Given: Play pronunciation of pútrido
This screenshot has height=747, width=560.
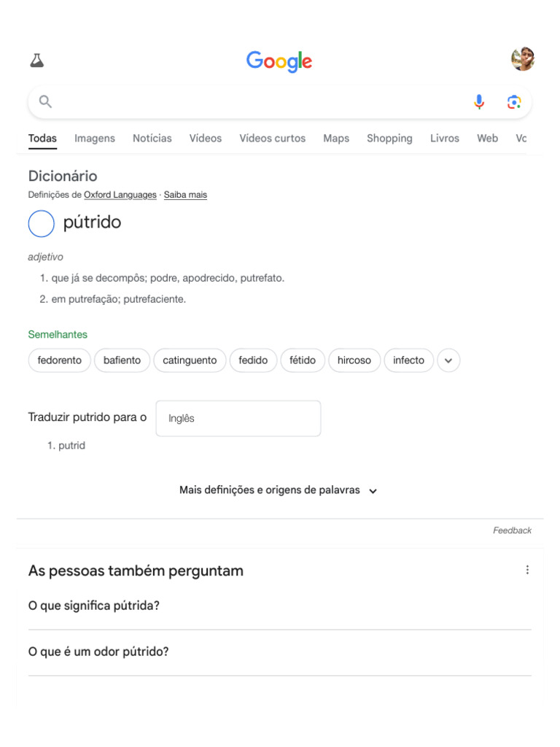Looking at the screenshot, I should (42, 223).
